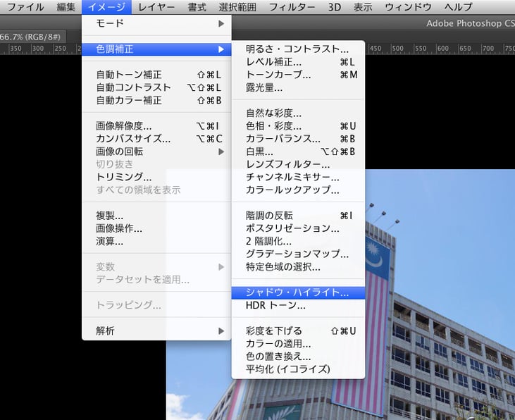Viewport: 515px width, 420px height.
Task: Open the フィルター menu
Action: [x=292, y=7]
